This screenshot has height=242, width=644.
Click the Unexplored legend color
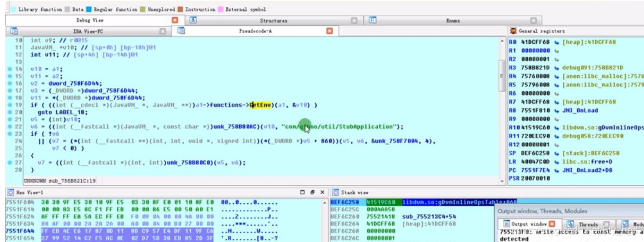coord(142,9)
